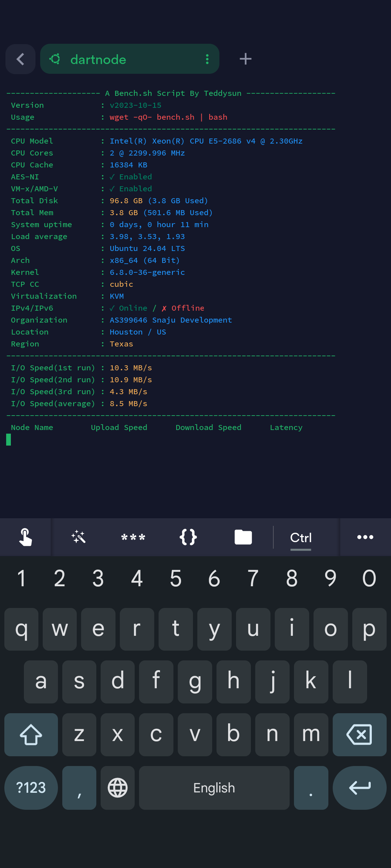The width and height of the screenshot is (391, 868).
Task: Tap the Ubuntu logo icon
Action: pyautogui.click(x=55, y=59)
